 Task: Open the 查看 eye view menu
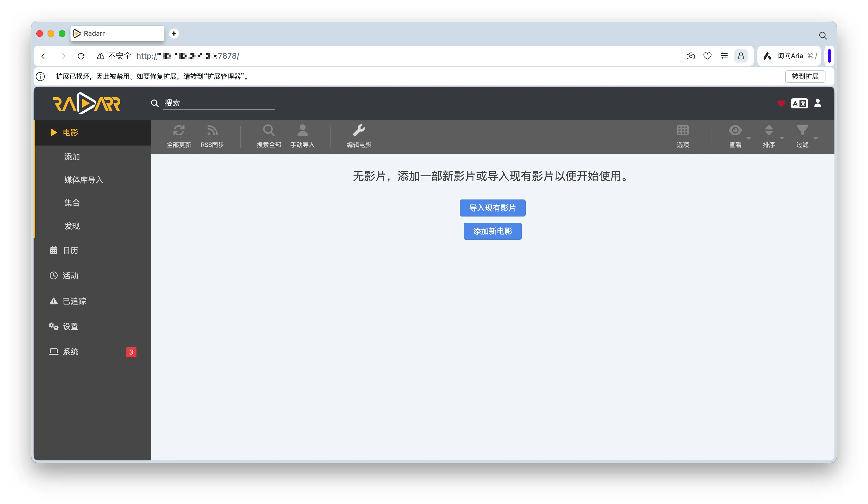[x=735, y=136]
